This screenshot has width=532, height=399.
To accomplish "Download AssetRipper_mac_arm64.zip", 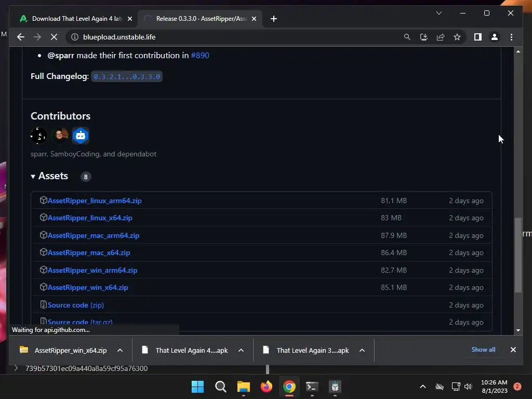I will [x=94, y=235].
